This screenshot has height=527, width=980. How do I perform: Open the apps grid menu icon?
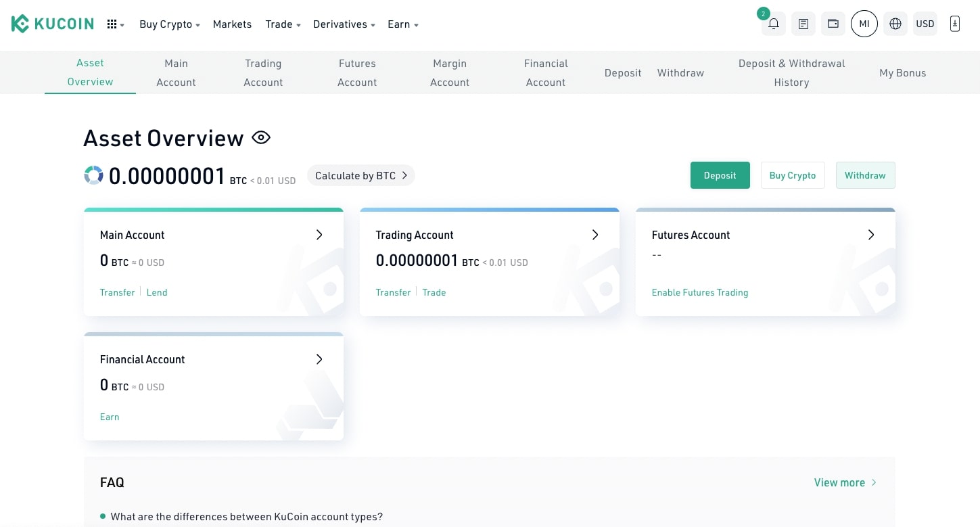112,24
